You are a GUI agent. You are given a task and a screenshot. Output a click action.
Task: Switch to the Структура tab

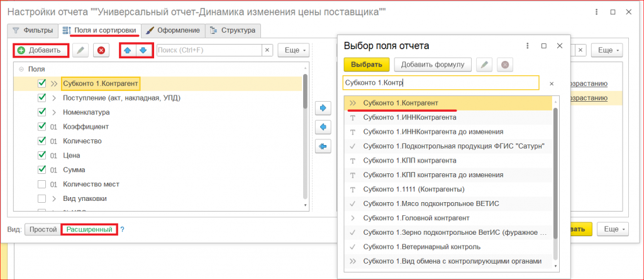tap(233, 30)
